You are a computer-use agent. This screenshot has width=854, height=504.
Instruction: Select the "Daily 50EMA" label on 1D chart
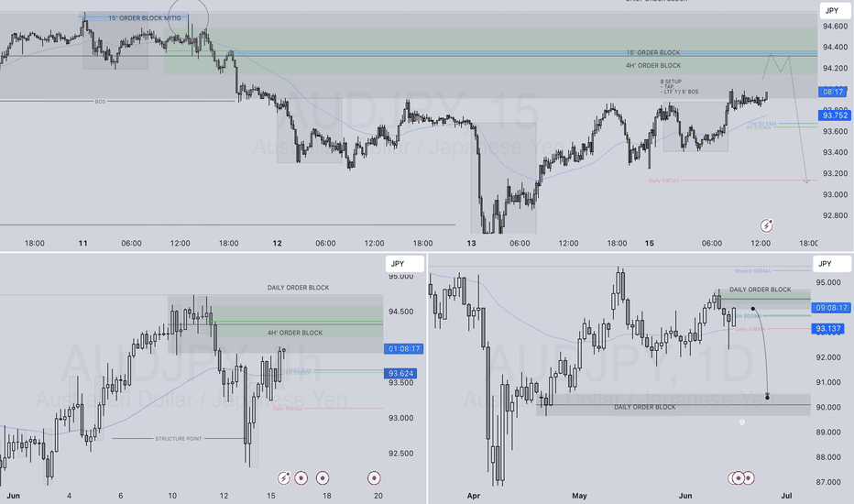click(x=750, y=329)
